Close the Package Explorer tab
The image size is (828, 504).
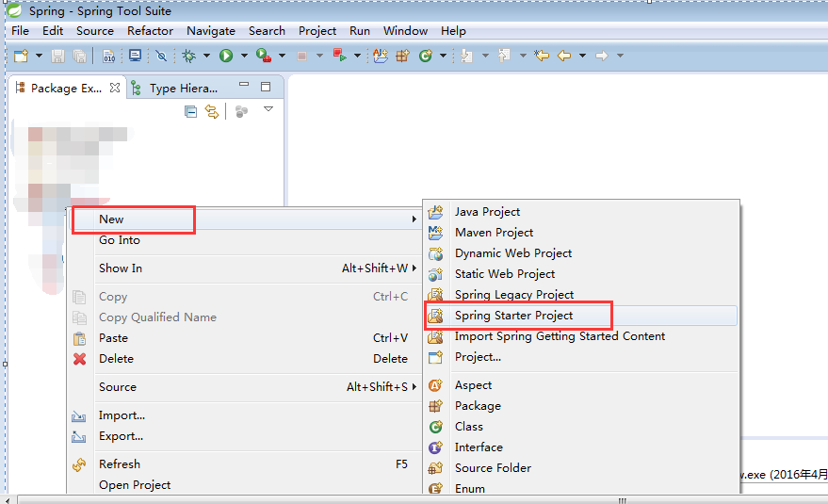115,88
